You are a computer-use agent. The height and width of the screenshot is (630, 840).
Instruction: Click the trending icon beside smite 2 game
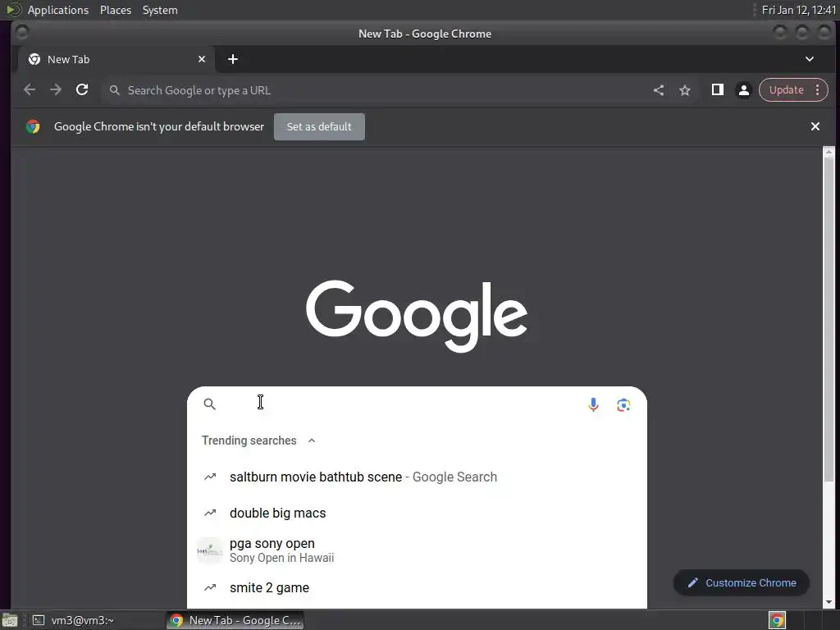(x=210, y=587)
